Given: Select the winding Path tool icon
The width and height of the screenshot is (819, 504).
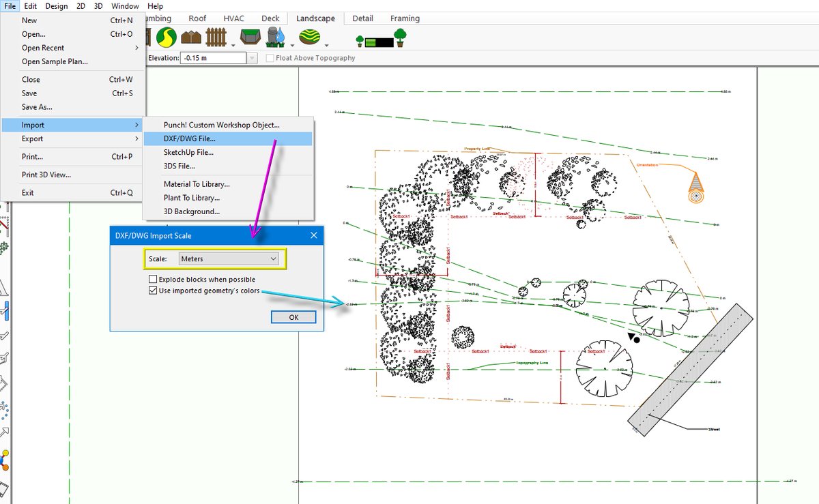Looking at the screenshot, I should [167, 37].
